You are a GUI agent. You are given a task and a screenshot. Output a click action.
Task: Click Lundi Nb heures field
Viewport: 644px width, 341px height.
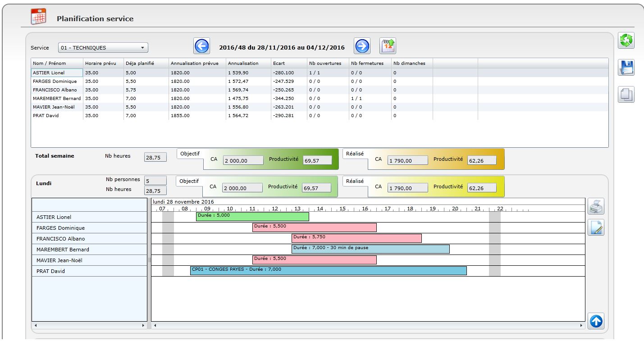(155, 191)
